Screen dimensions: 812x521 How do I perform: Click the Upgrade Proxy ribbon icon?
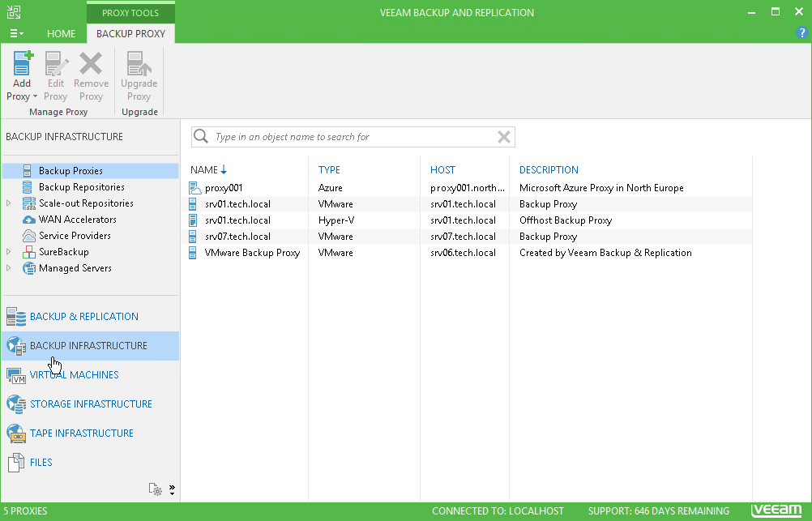[x=139, y=63]
